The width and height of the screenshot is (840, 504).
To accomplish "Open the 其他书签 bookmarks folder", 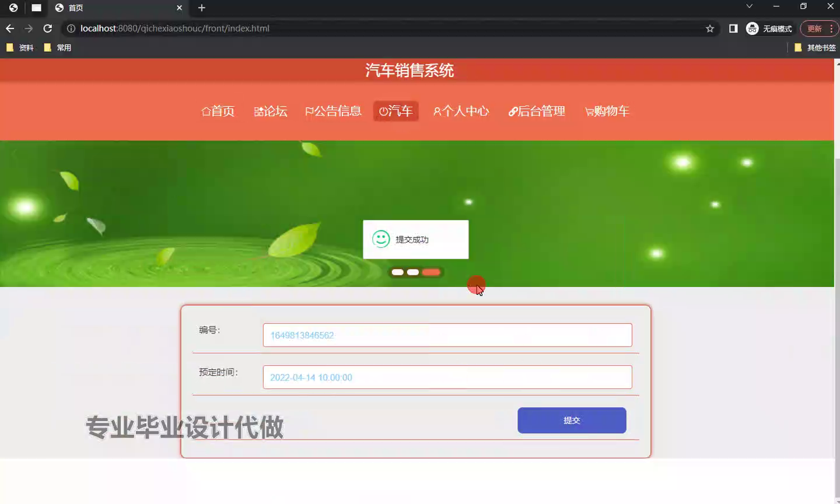I will click(x=815, y=48).
